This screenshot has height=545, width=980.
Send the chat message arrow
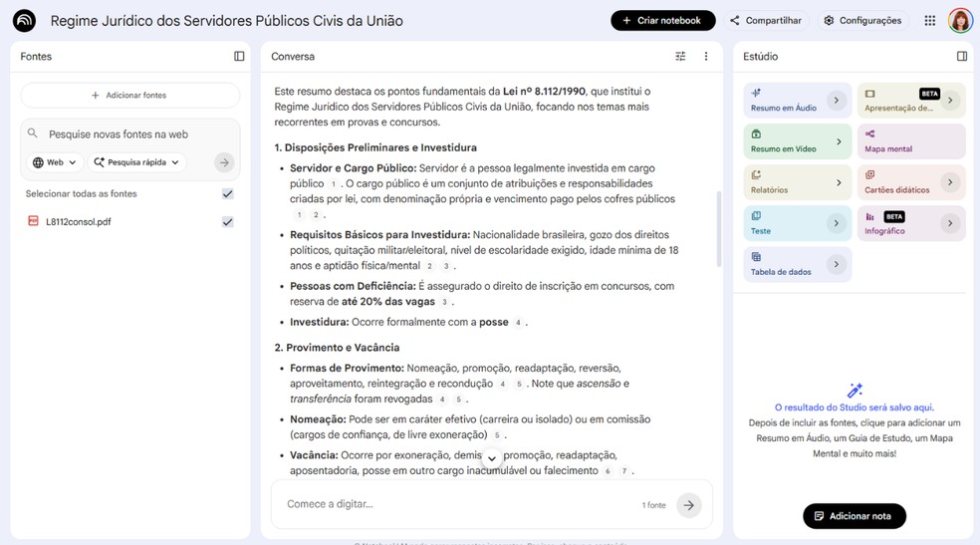688,505
